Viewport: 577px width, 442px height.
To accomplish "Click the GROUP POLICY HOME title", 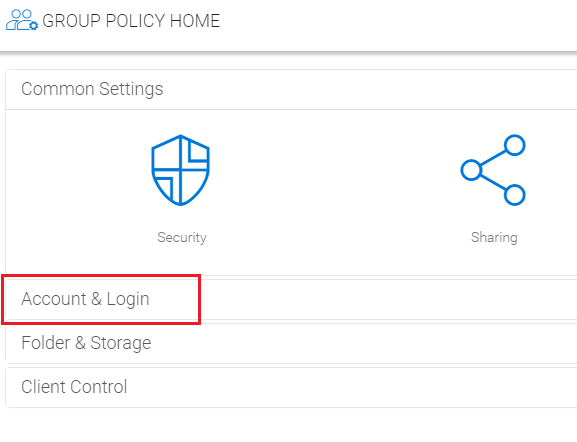I will (131, 21).
